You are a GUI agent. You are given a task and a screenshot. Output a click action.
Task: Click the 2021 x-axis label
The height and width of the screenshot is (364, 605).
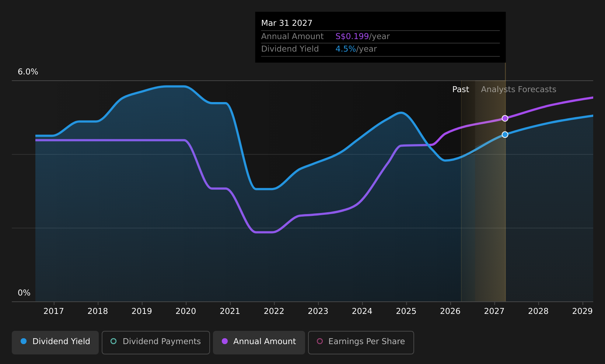(230, 311)
